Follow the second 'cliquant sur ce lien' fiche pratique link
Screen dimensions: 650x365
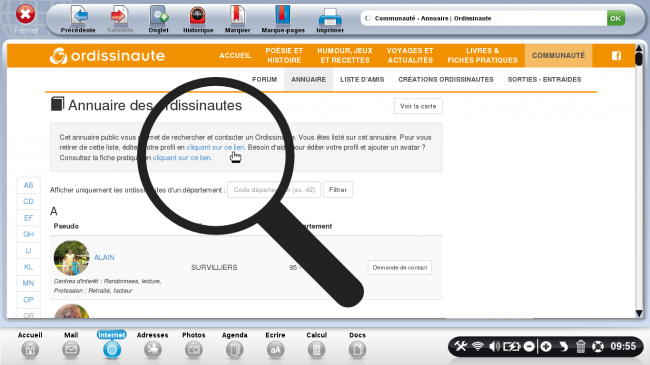pyautogui.click(x=182, y=158)
